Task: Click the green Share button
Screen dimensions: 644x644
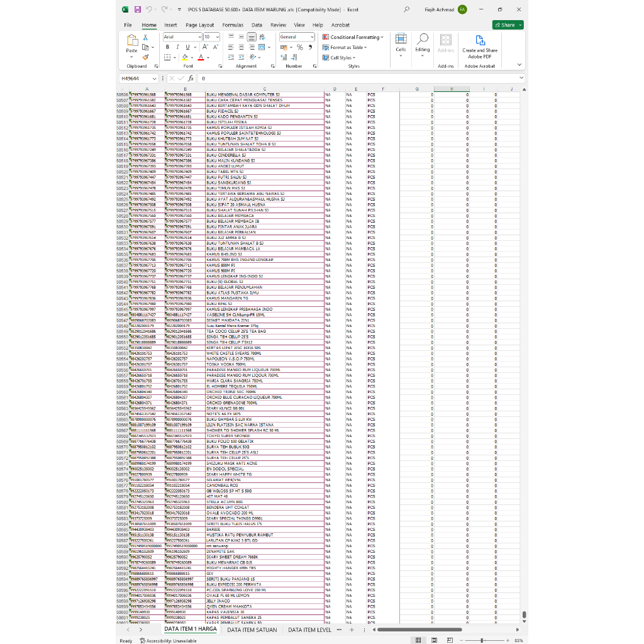Action: (505, 25)
